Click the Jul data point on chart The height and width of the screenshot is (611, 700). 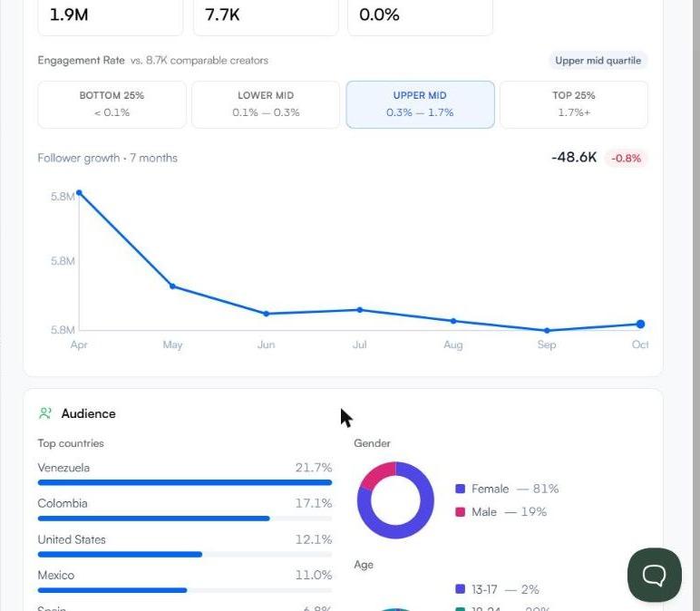click(x=360, y=310)
